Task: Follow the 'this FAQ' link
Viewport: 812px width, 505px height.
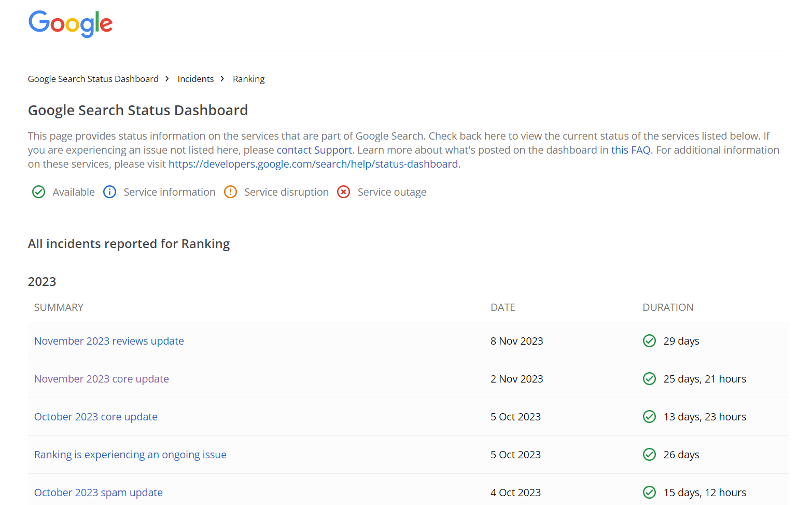Action: 631,150
